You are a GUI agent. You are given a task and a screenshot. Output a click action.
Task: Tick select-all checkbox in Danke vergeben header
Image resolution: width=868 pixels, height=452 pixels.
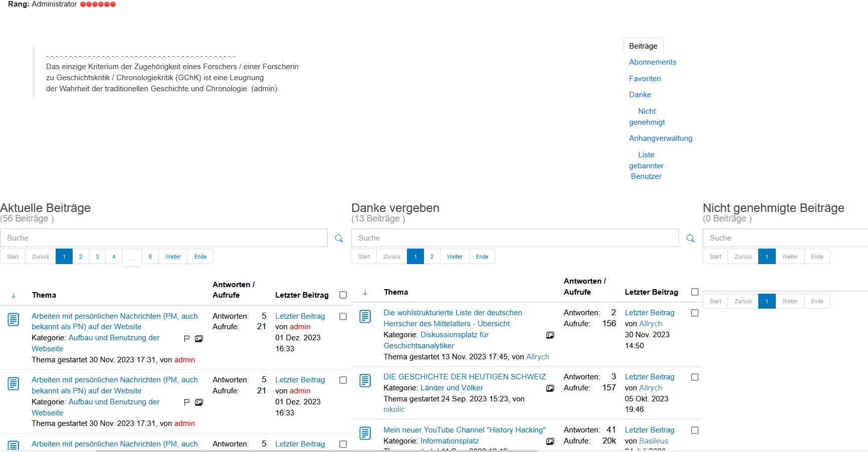(x=695, y=292)
